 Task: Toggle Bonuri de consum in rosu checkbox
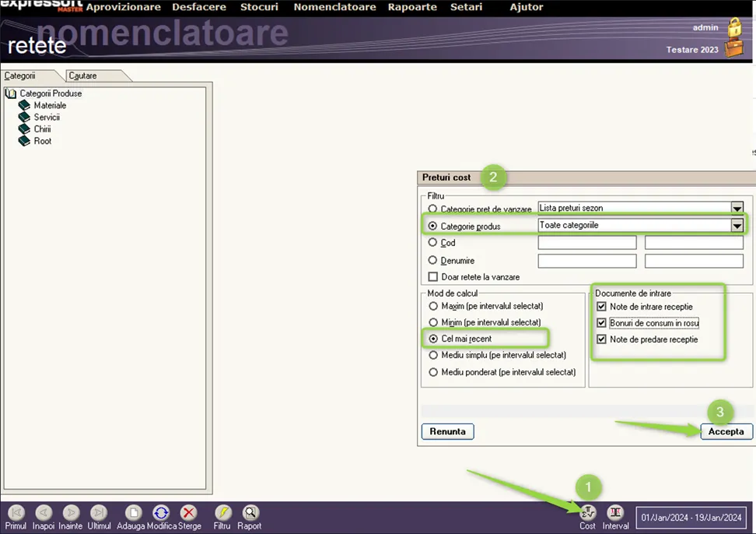tap(601, 323)
